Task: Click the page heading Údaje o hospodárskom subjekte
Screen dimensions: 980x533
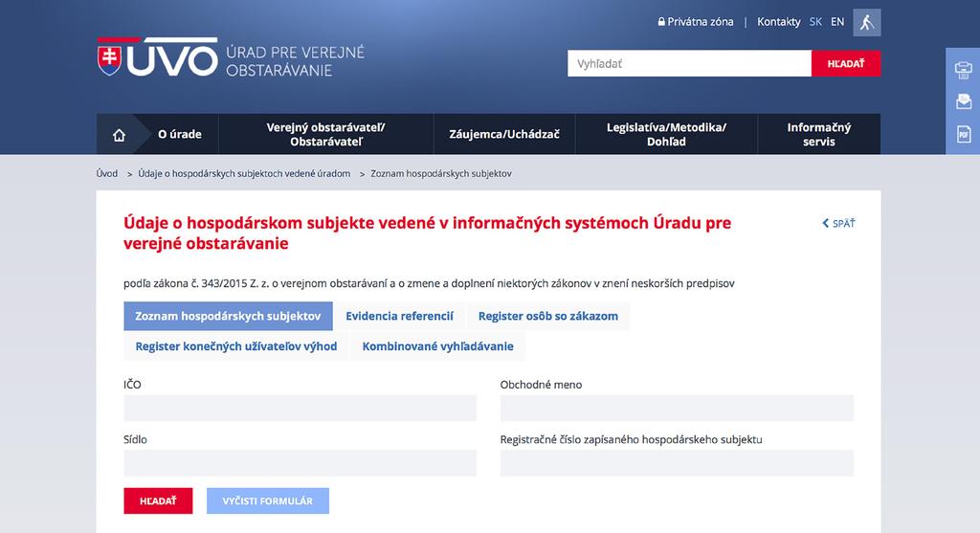Action: coord(427,233)
